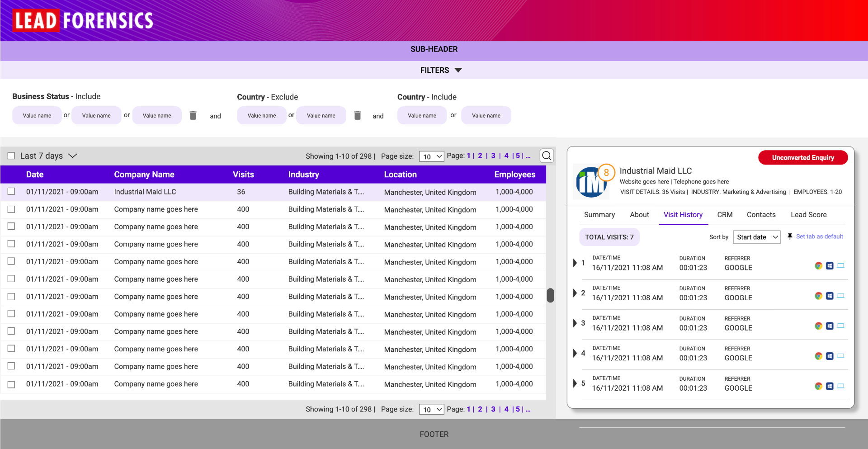Click the table vertical scrollbar thumb
The width and height of the screenshot is (868, 449).
[x=550, y=295]
